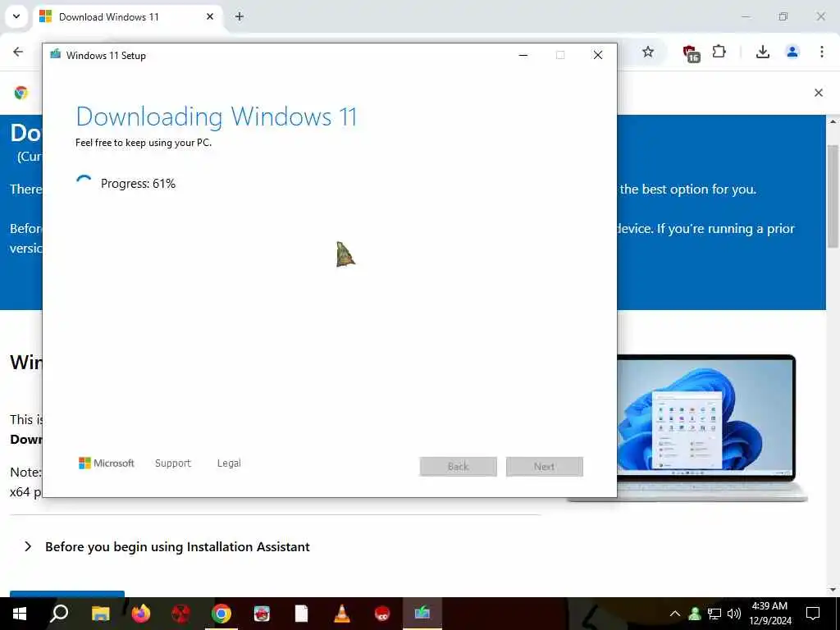Open the Support link in Setup
The image size is (840, 630).
172,463
